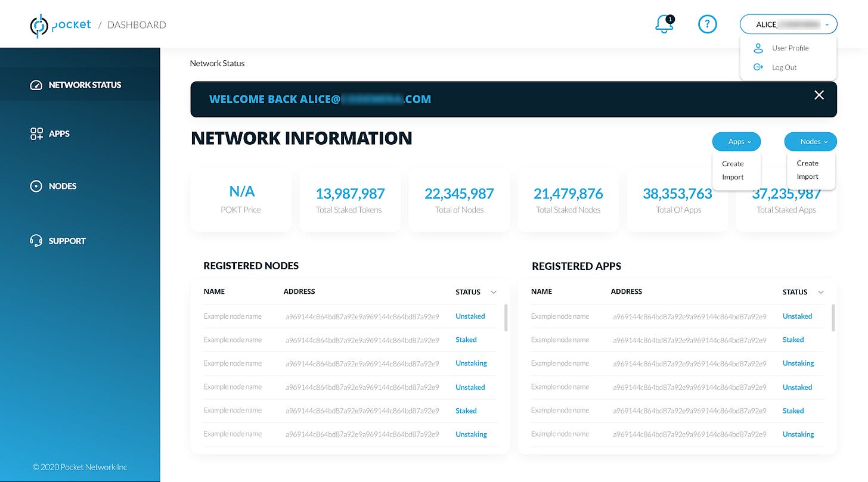Expand Registered Apps status sort chevron

tap(821, 292)
